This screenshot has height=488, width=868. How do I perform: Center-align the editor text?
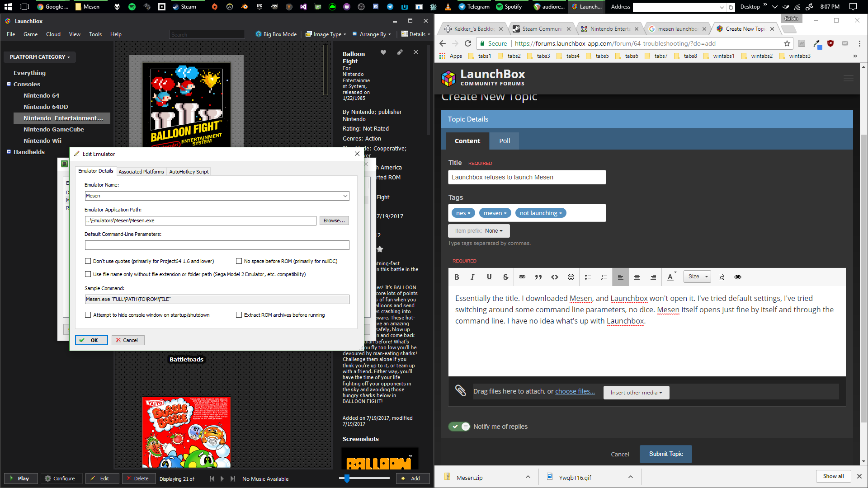coord(637,277)
